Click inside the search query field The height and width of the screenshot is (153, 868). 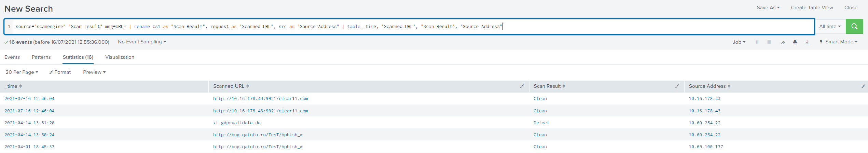615,27
